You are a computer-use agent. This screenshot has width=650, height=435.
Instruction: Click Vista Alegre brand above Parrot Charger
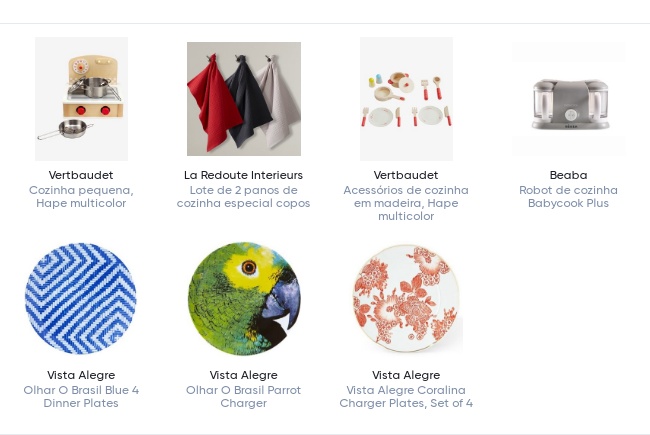coord(244,375)
